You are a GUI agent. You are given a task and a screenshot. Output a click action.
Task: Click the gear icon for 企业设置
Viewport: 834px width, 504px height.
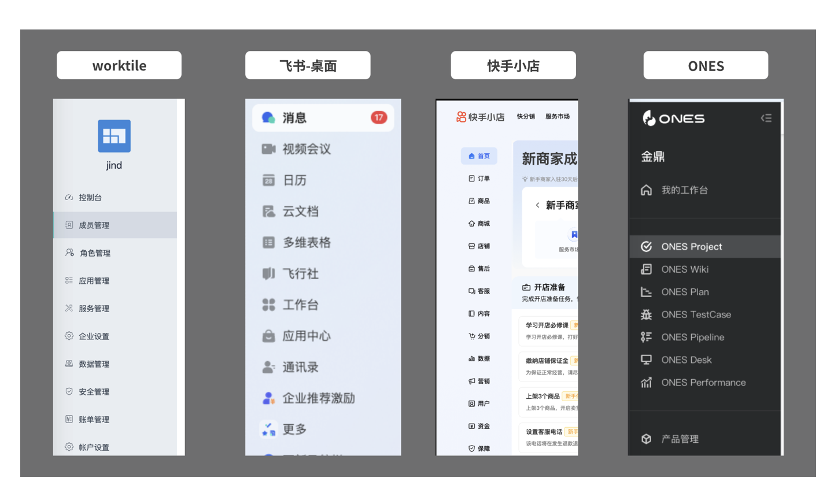tap(69, 336)
